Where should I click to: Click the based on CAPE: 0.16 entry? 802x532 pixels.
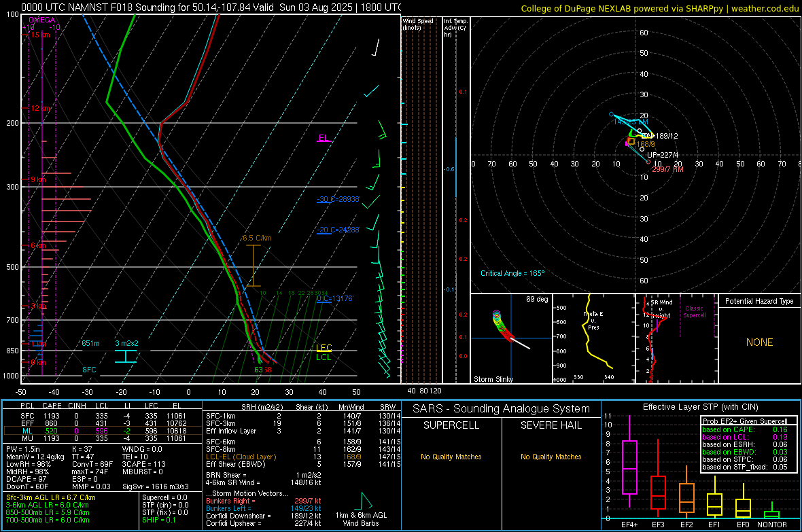click(745, 429)
